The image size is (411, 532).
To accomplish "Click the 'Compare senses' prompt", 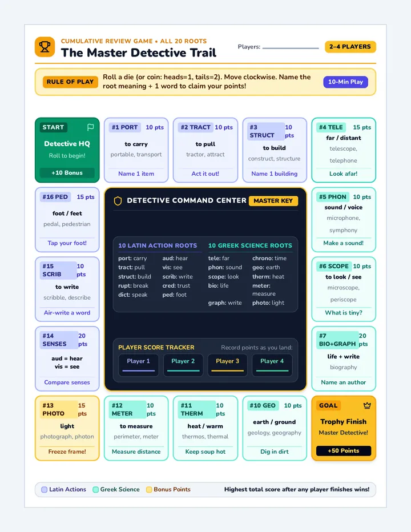I will click(x=67, y=382).
